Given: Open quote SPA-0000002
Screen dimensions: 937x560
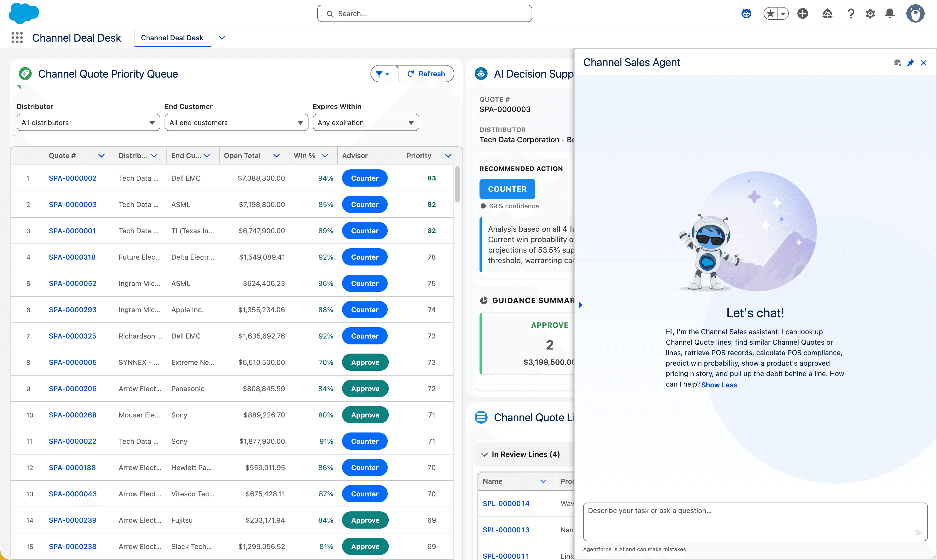Looking at the screenshot, I should coord(72,178).
